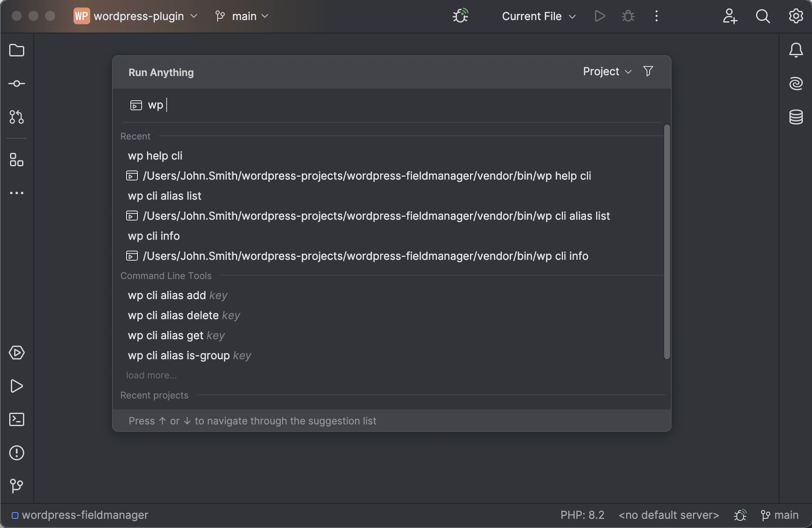Viewport: 812px width, 528px height.
Task: Open the Terminal tool window
Action: (x=17, y=420)
